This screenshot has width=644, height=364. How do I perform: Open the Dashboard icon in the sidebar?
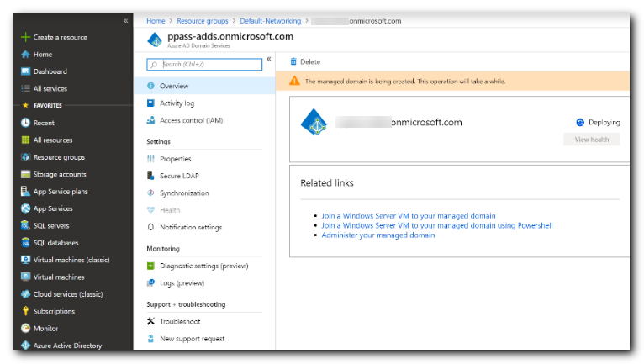25,71
